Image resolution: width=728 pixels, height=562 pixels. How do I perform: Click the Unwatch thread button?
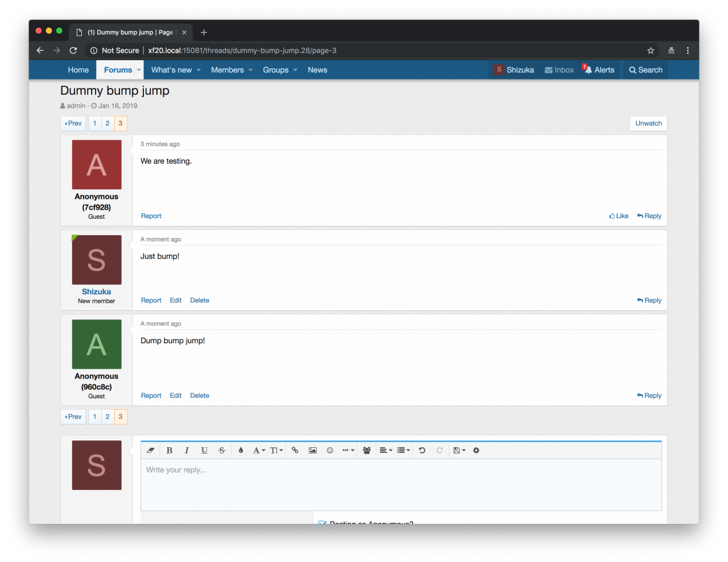648,123
